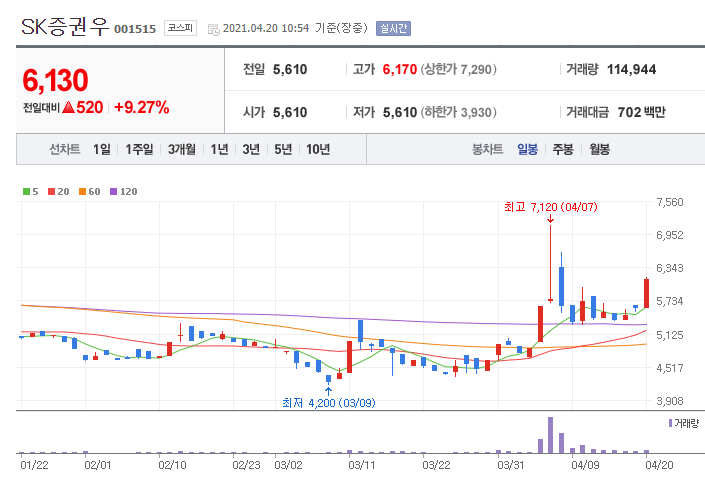Switch to the 1년 chart period
This screenshot has height=488, width=705.
[219, 149]
